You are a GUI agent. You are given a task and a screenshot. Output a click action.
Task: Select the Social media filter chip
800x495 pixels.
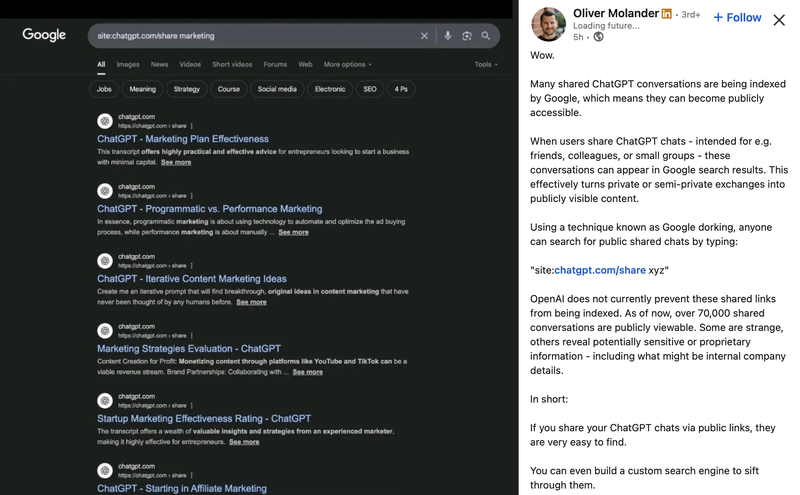(277, 89)
